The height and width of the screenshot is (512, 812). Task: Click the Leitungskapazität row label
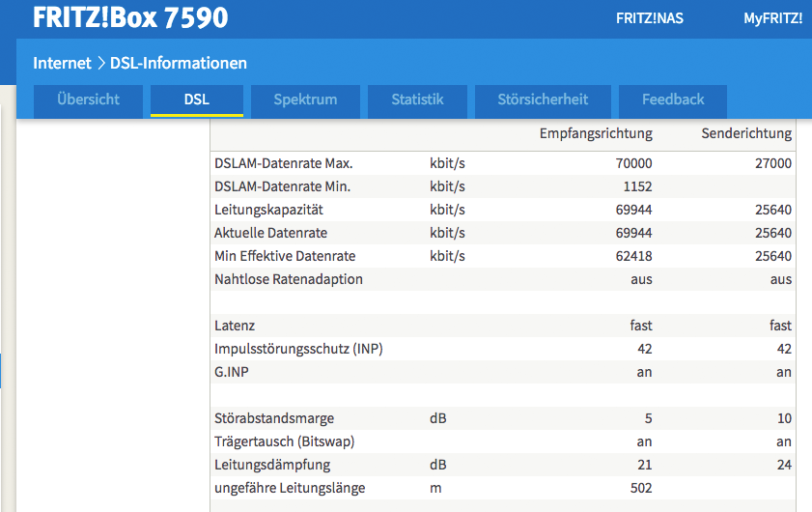click(x=268, y=210)
